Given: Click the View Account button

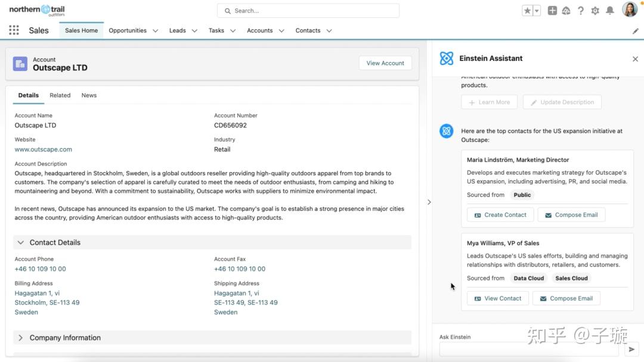Looking at the screenshot, I should point(385,62).
